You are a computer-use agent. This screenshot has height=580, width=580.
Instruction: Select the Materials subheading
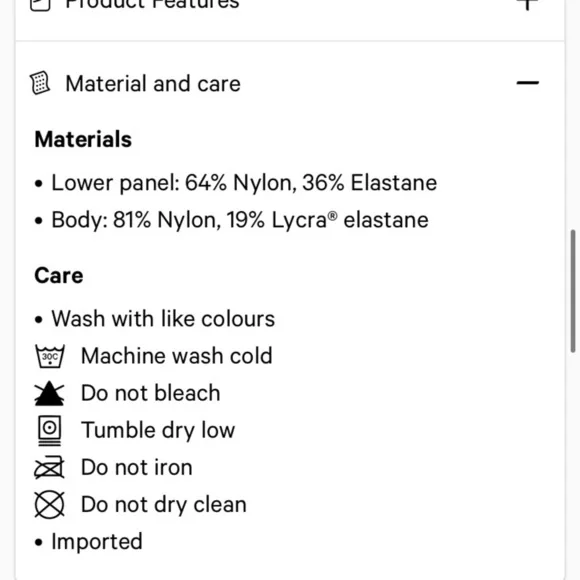pos(83,139)
